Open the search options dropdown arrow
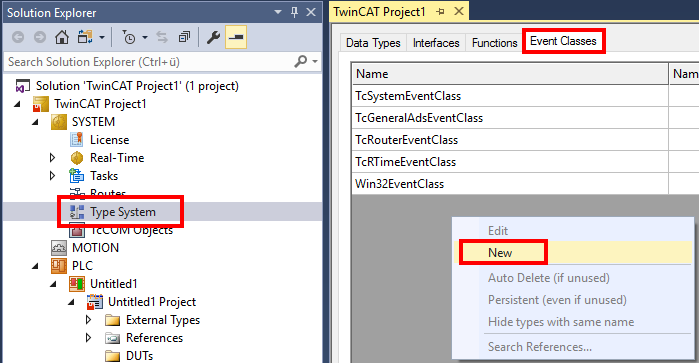The image size is (699, 363). point(315,61)
